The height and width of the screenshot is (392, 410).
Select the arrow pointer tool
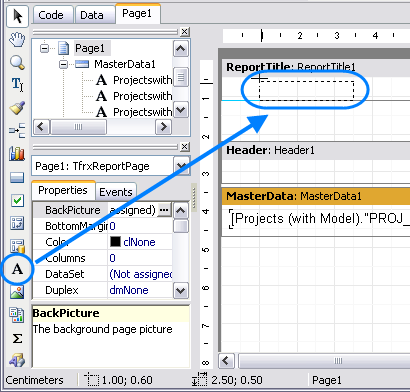pyautogui.click(x=17, y=16)
